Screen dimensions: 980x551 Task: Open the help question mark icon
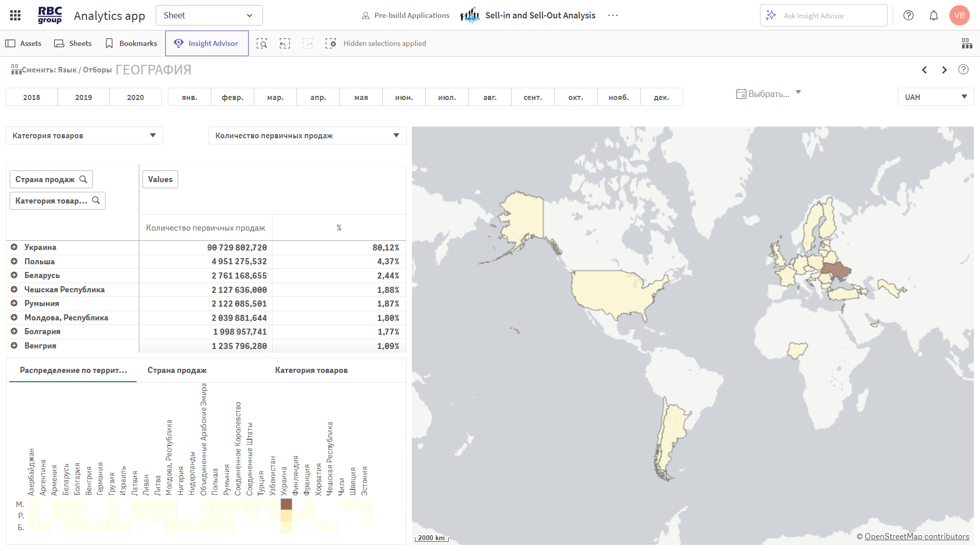pos(909,15)
